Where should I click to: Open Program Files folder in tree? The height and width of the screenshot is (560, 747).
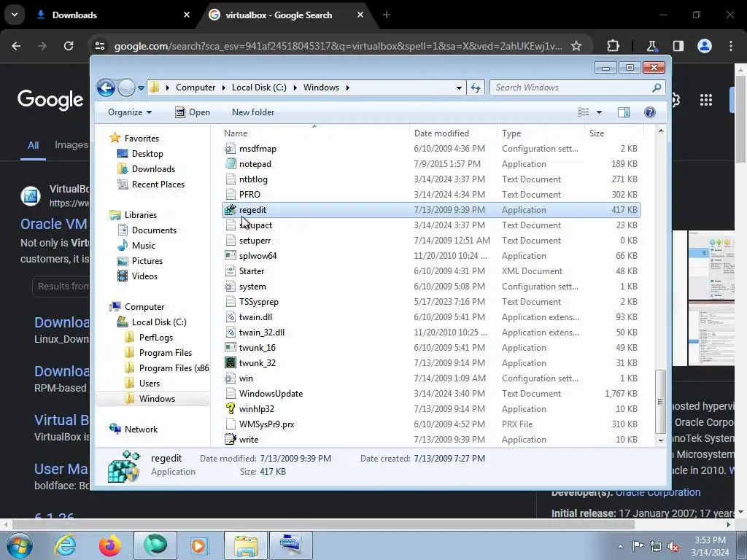[x=158, y=353]
